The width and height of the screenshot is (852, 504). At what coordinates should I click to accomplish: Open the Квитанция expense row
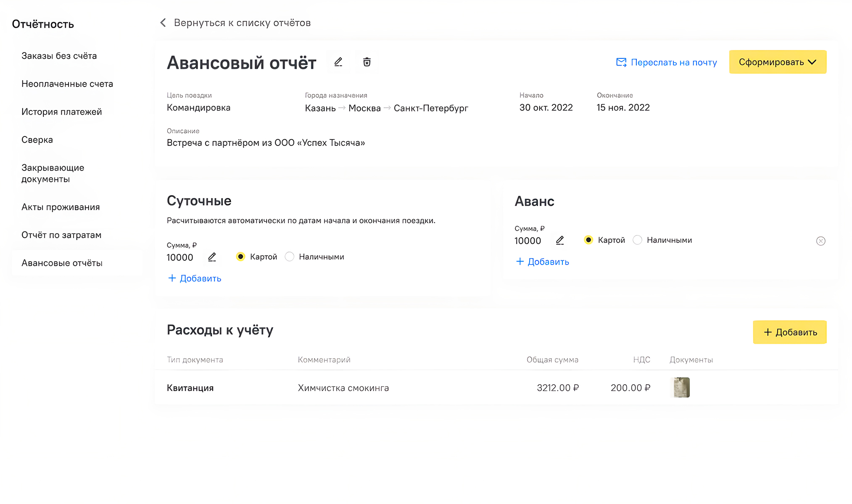click(190, 388)
